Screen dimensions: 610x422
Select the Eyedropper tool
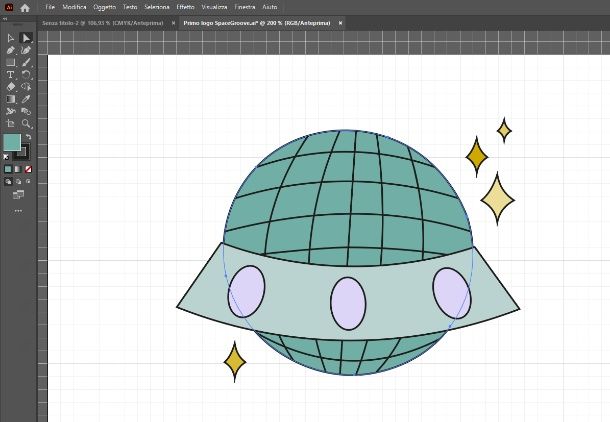coord(26,99)
